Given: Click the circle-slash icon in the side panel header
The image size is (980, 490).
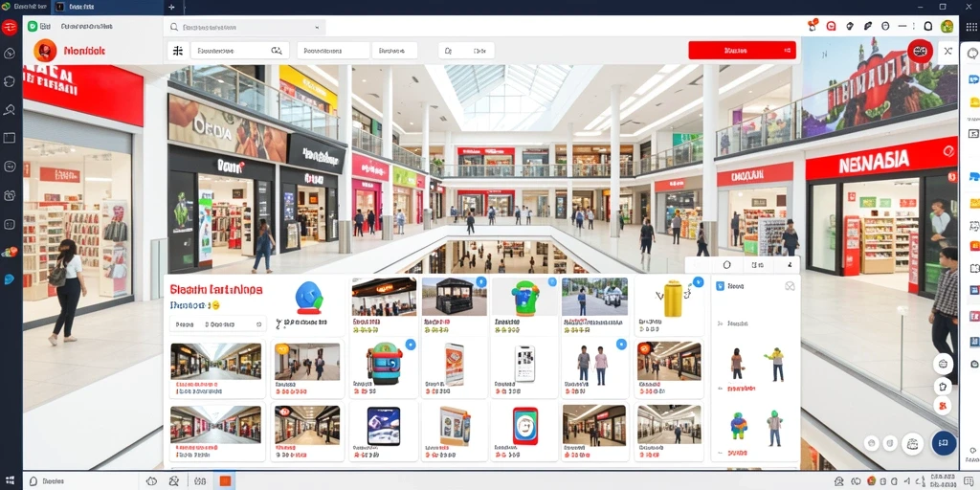Looking at the screenshot, I should (790, 285).
